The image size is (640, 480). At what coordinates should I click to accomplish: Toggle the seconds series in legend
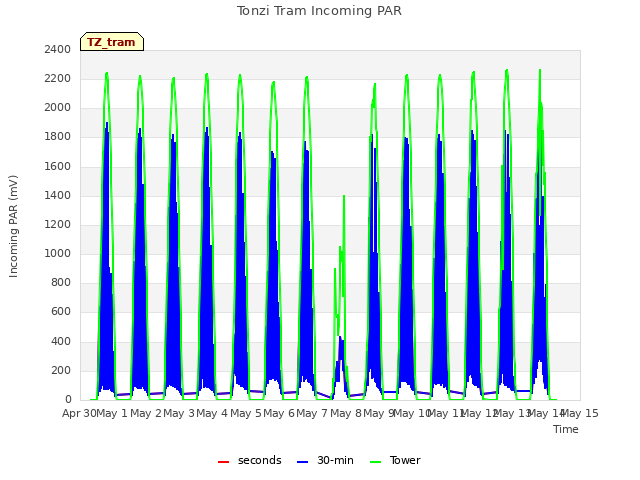pyautogui.click(x=250, y=461)
